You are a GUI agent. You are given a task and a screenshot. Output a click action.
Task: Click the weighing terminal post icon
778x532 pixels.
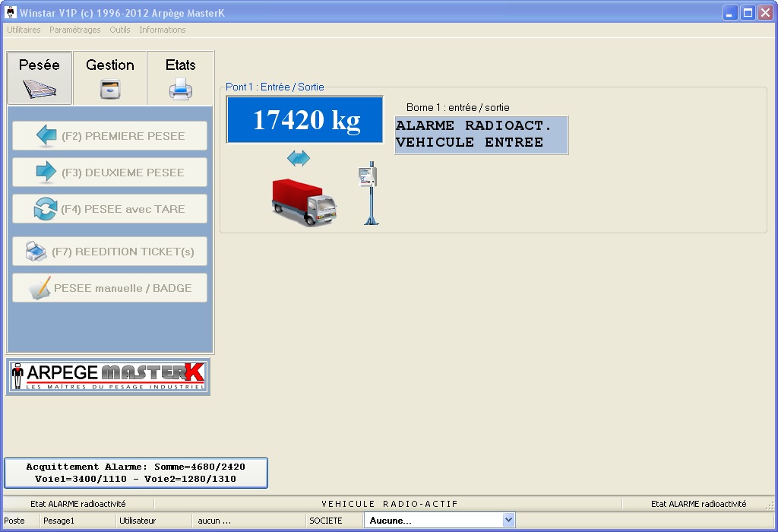(369, 192)
